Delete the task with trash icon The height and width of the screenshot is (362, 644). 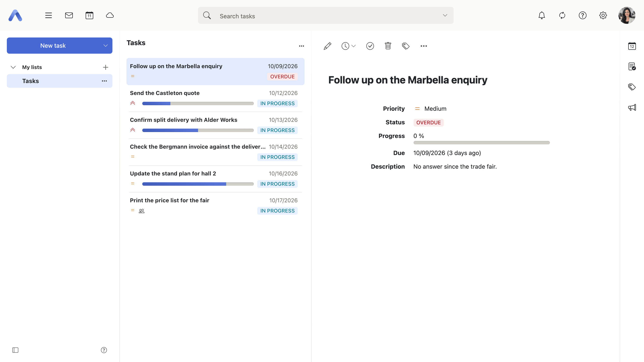(x=388, y=46)
